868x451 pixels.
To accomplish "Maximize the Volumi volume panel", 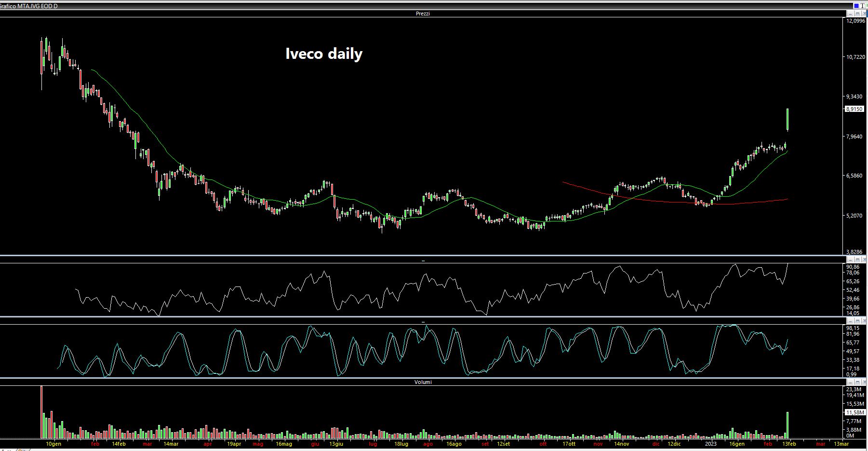I will point(857,382).
